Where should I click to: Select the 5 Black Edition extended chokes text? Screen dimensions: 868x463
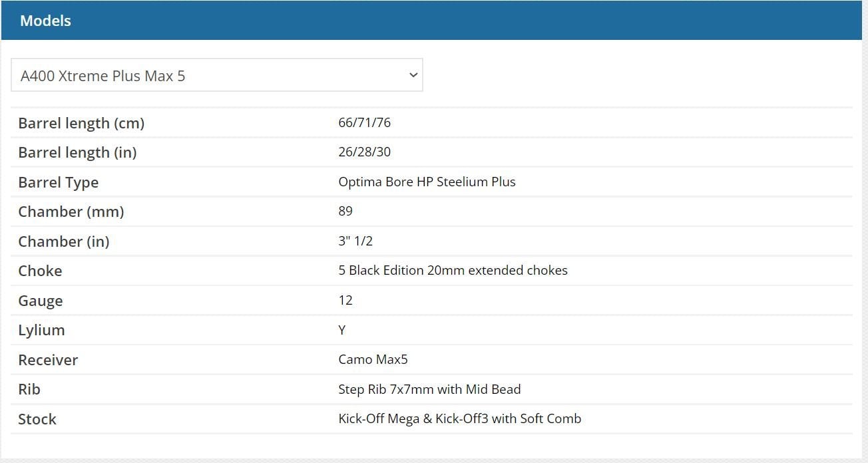pyautogui.click(x=453, y=270)
